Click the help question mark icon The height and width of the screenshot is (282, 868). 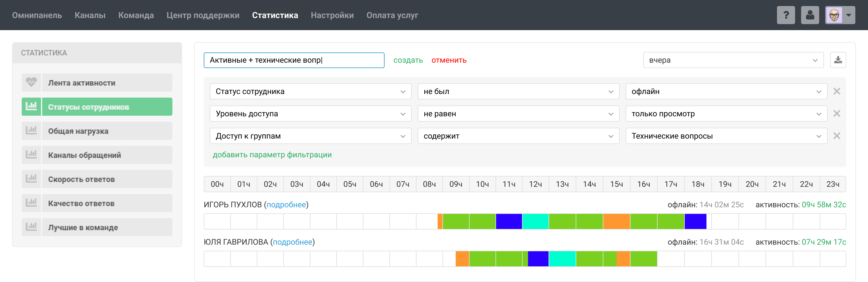[786, 15]
